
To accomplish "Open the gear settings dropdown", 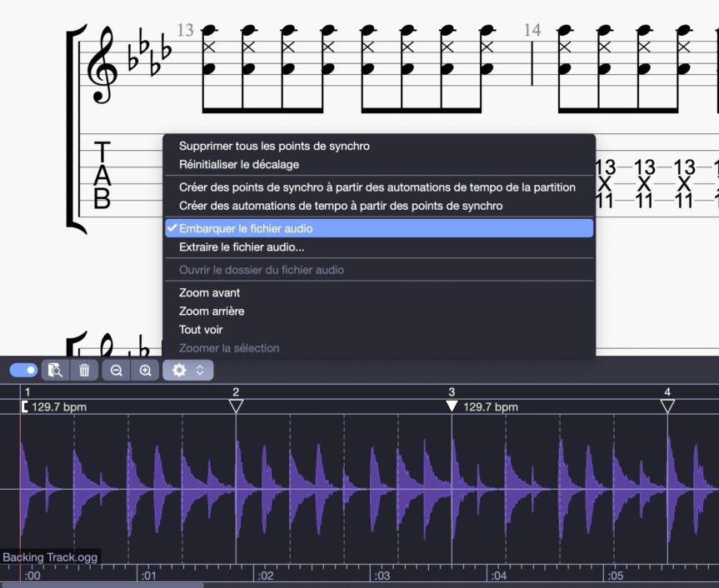I will point(179,370).
